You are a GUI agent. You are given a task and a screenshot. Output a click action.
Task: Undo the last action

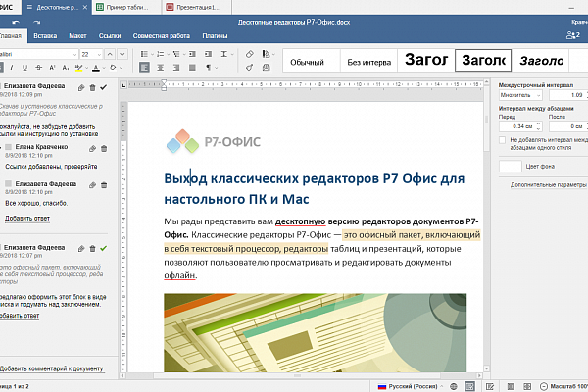(x=16, y=23)
